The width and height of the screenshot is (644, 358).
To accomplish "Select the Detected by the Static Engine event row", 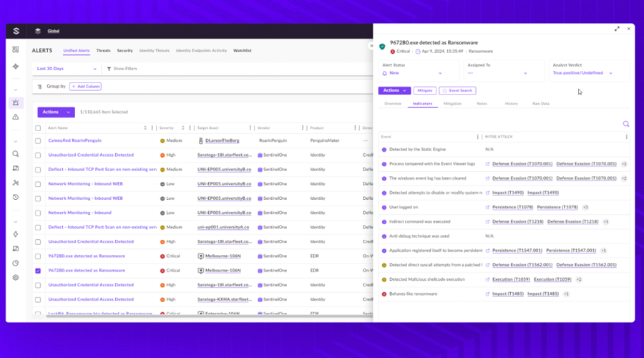I will [504, 150].
